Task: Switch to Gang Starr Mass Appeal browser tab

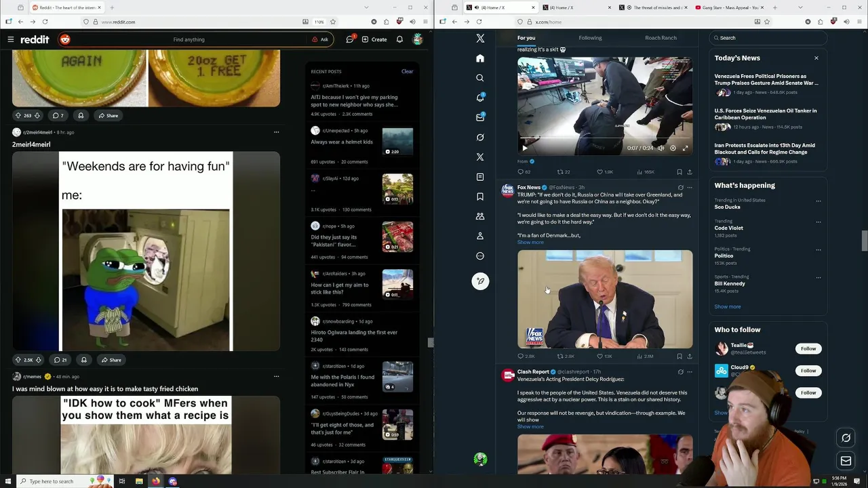Action: click(726, 7)
